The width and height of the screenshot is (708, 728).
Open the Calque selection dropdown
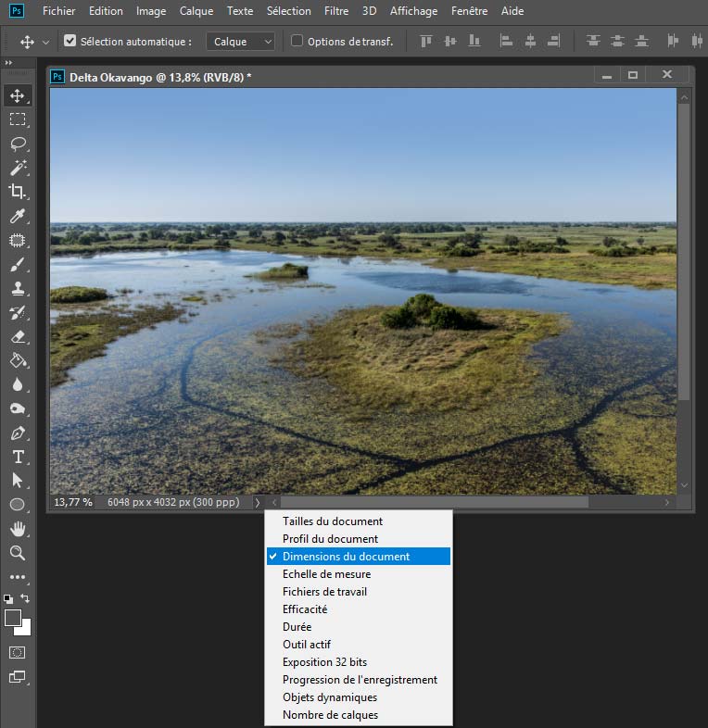point(241,42)
